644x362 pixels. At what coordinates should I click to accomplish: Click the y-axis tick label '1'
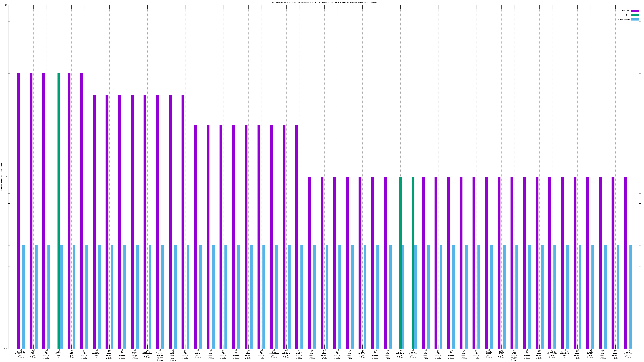[x=7, y=177]
